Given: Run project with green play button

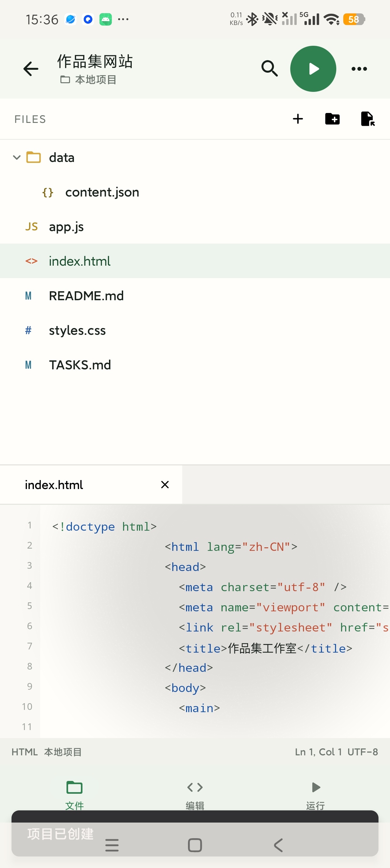Looking at the screenshot, I should pyautogui.click(x=313, y=69).
